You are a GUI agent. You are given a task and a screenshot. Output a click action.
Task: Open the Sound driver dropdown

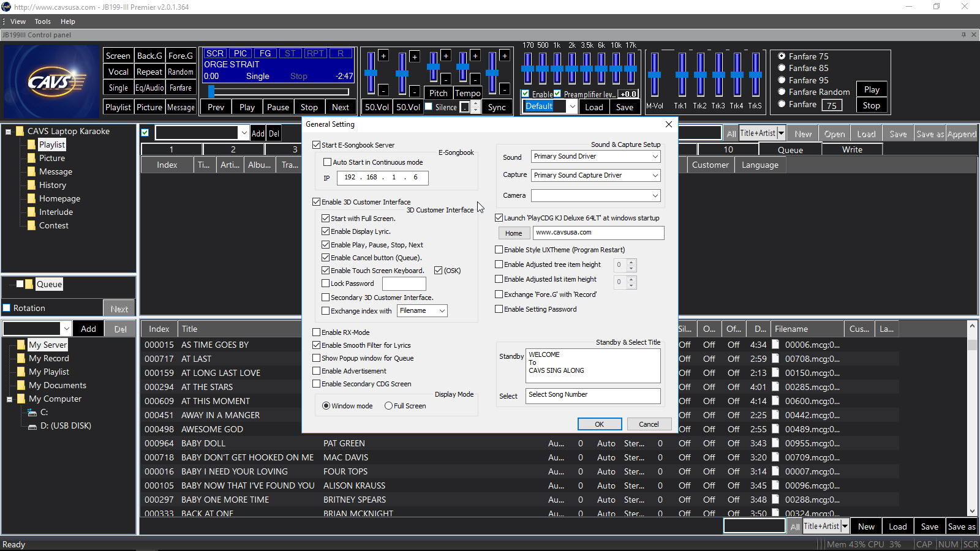655,157
